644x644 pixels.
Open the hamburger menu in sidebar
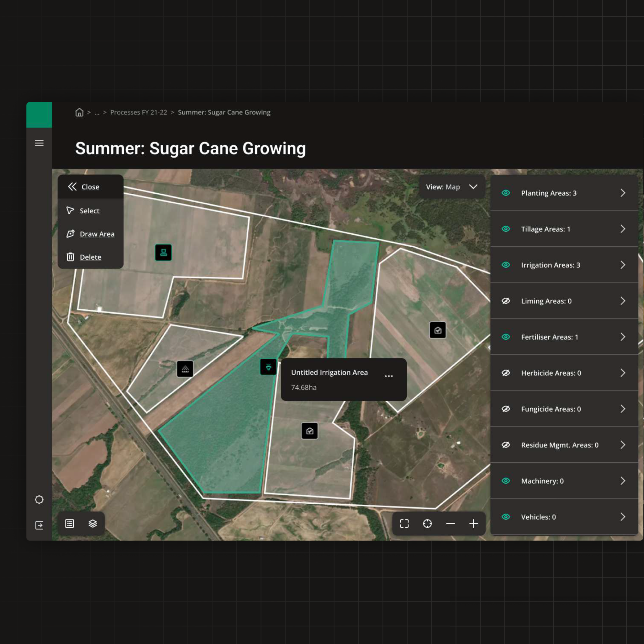(x=39, y=143)
